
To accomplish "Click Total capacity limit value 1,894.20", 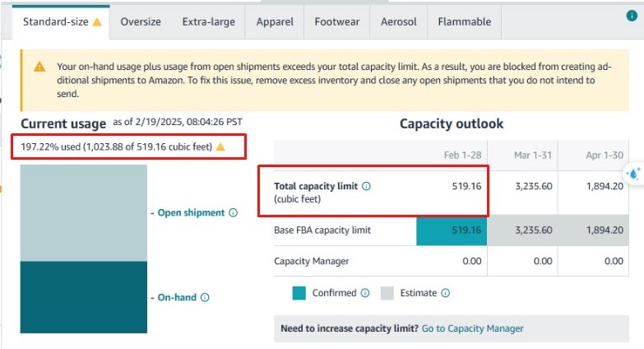I will [605, 186].
